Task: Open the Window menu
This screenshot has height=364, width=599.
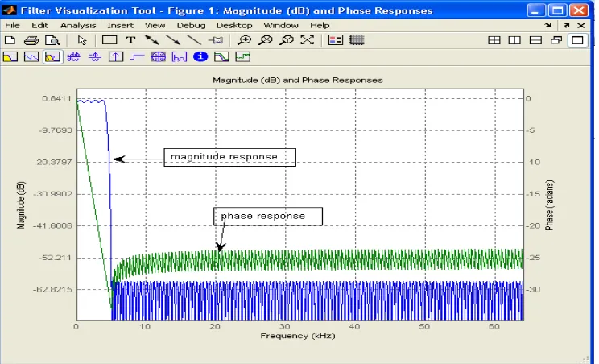Action: 281,25
